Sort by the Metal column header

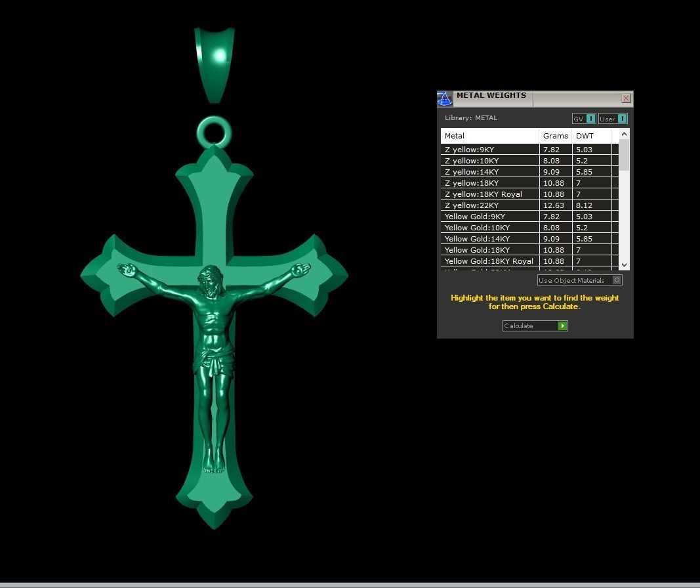click(x=489, y=136)
